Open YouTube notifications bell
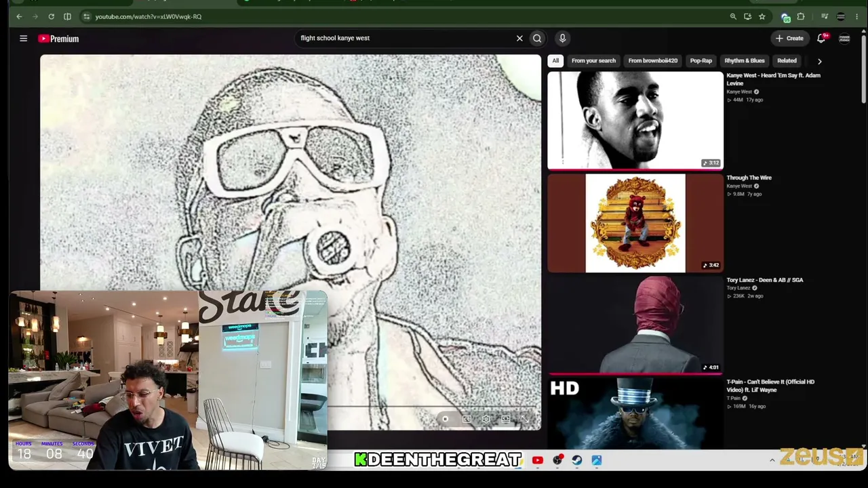The height and width of the screenshot is (488, 868). coord(821,38)
